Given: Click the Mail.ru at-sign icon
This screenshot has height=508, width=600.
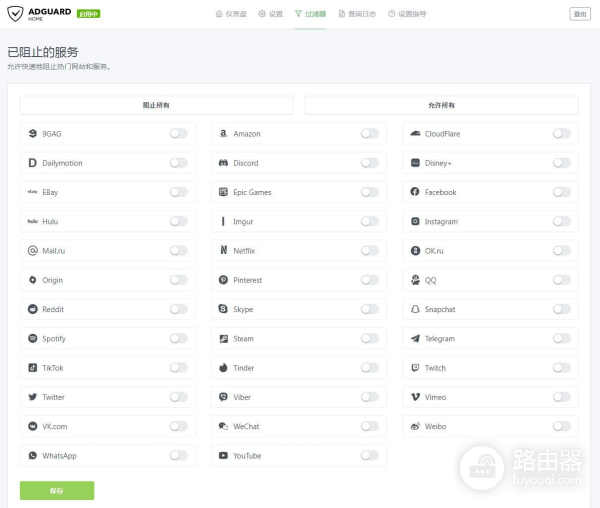Looking at the screenshot, I should pyautogui.click(x=33, y=251).
